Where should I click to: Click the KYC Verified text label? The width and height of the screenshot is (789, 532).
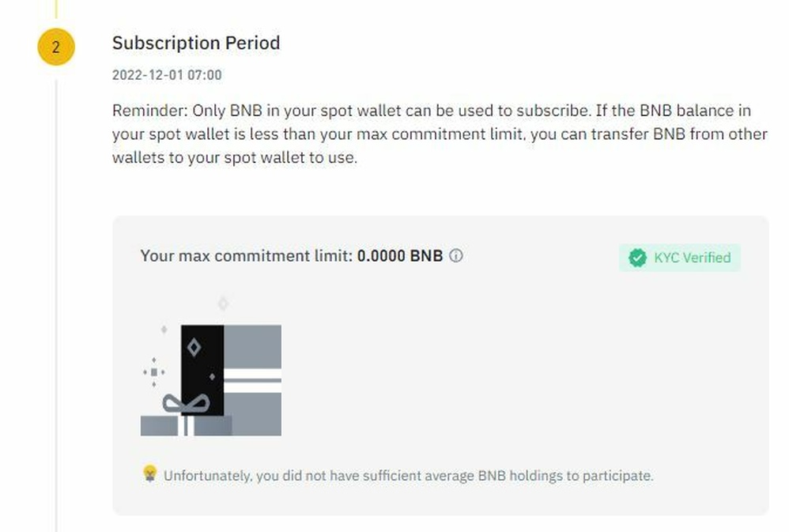[692, 258]
